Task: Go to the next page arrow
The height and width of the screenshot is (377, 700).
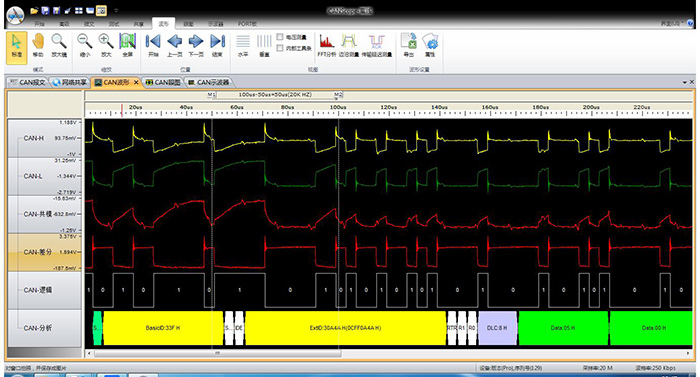Action: [196, 46]
